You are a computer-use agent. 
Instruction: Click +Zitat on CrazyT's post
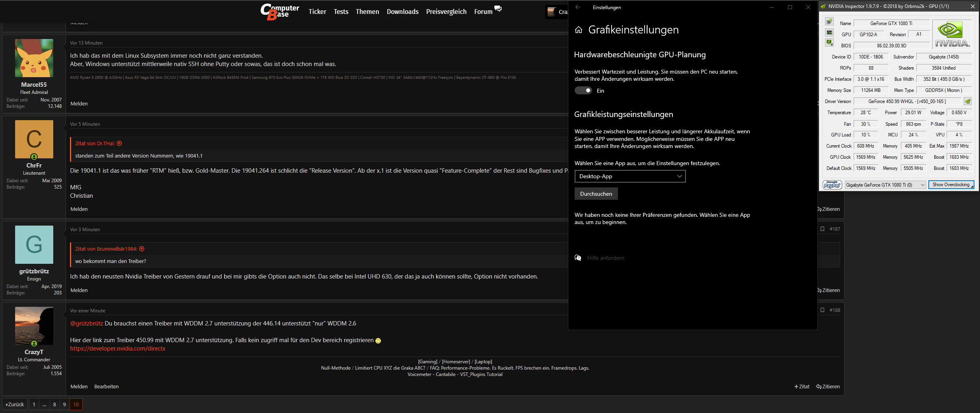(x=802, y=386)
